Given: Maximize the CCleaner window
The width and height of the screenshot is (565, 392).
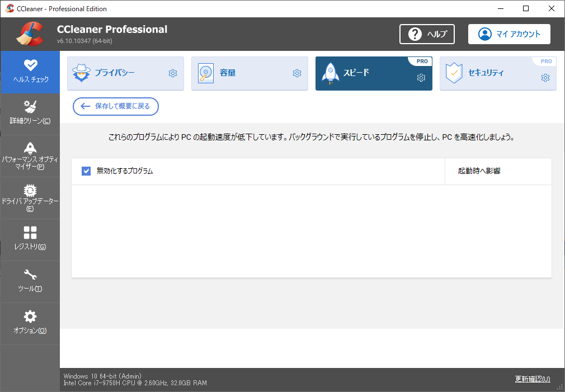Looking at the screenshot, I should 526,8.
